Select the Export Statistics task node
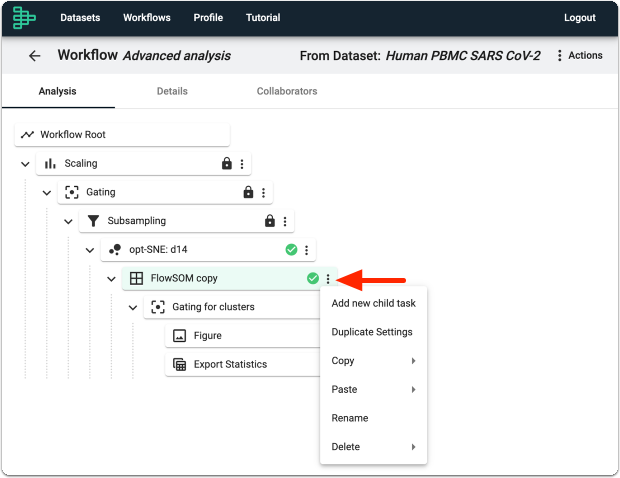620x478 pixels. point(242,365)
